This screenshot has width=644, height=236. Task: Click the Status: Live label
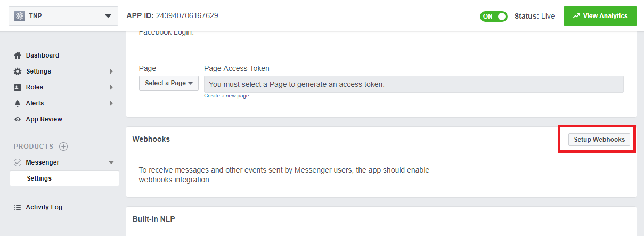tap(534, 16)
